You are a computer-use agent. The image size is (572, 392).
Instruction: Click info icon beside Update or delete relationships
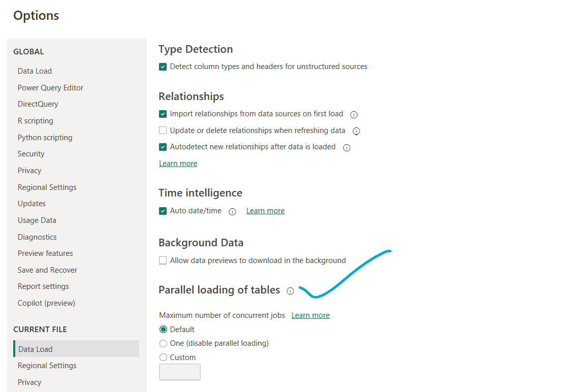(x=356, y=131)
